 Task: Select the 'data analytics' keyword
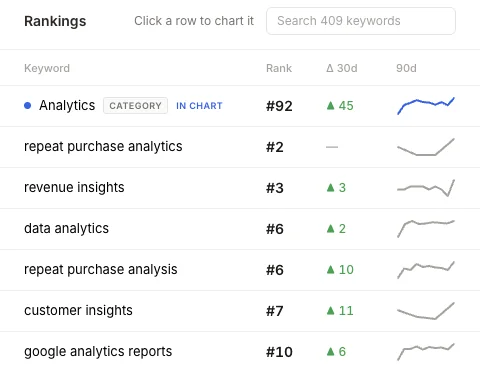(66, 229)
